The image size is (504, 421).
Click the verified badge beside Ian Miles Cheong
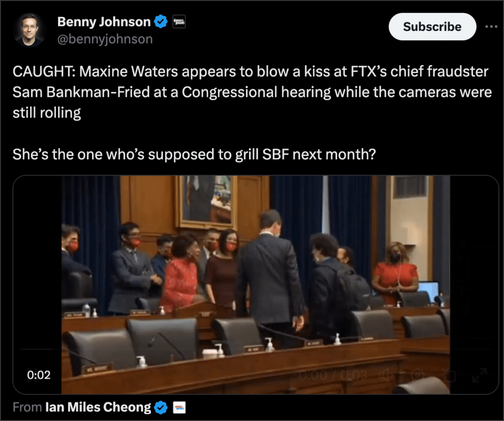pos(161,408)
